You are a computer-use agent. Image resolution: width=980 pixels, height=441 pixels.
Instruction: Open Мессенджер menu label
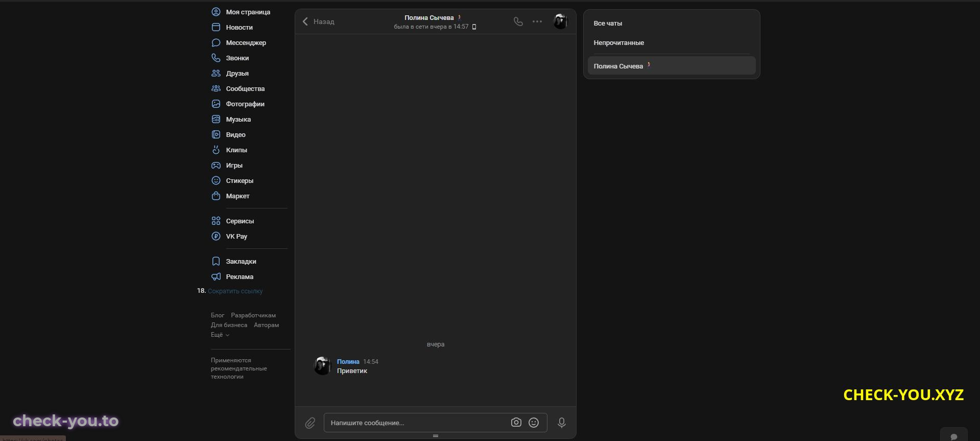[246, 43]
